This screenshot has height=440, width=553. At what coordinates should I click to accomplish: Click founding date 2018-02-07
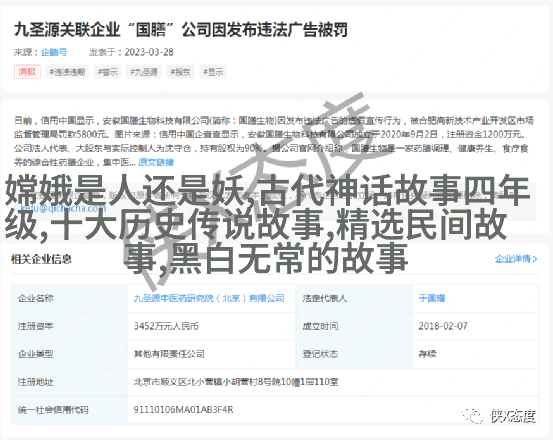click(x=443, y=326)
